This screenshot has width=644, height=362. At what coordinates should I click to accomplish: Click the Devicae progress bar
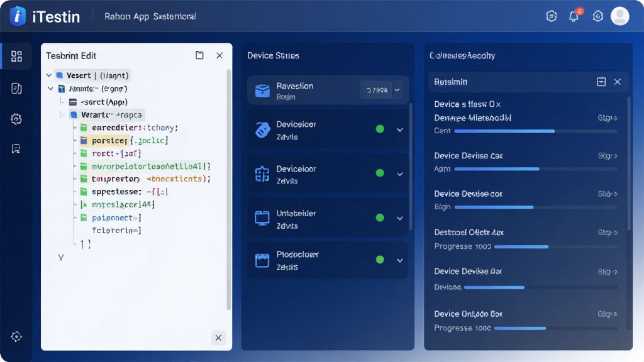point(540,287)
